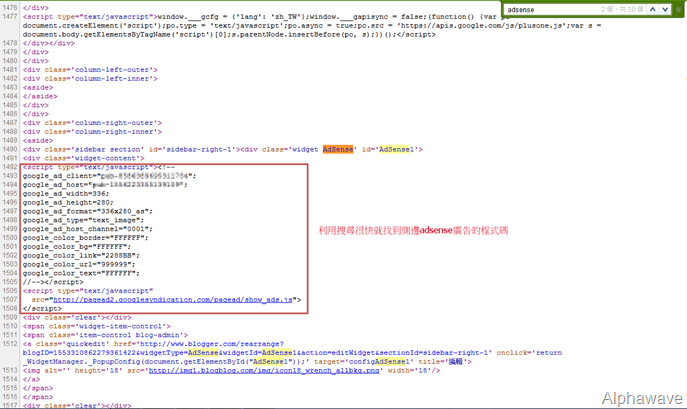The image size is (687, 409).
Task: Click line number 1512
Action: pos(10,344)
